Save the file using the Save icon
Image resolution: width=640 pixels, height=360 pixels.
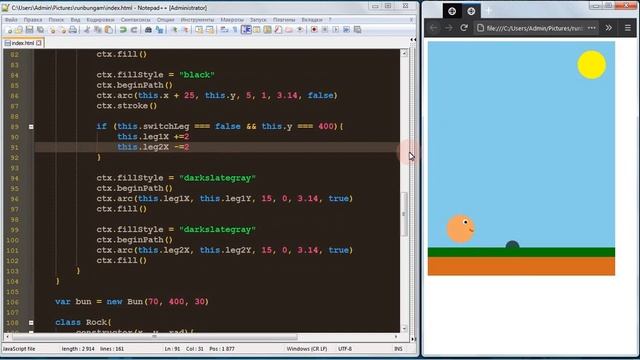(x=29, y=29)
